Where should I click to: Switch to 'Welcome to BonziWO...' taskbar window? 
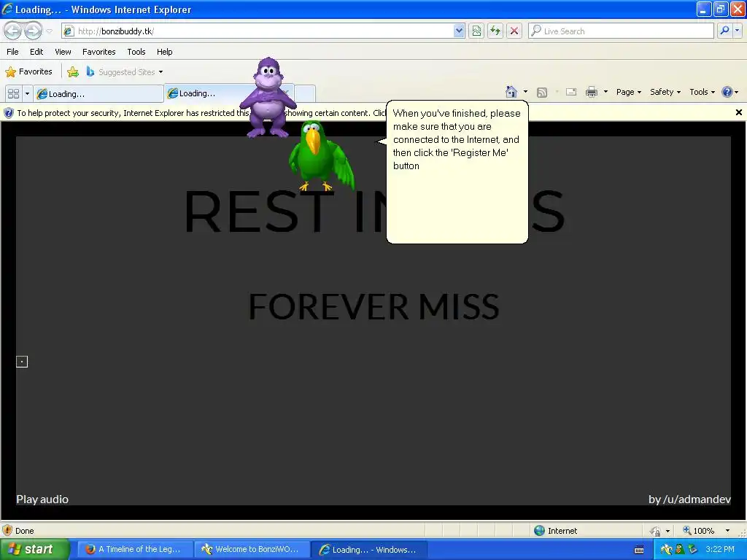(252, 549)
